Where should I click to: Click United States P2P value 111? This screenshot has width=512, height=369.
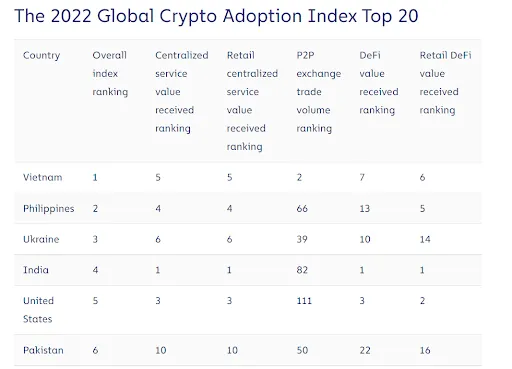tap(304, 301)
